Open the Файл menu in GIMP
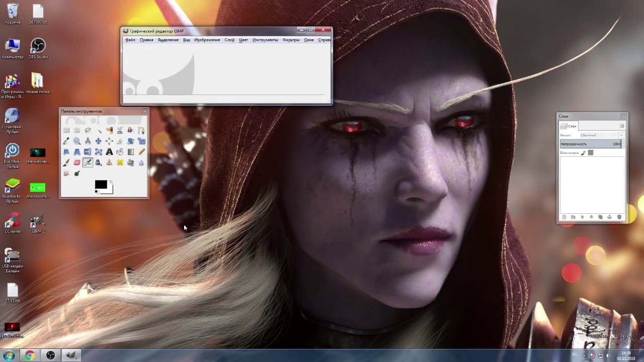This screenshot has height=362, width=644. click(x=130, y=40)
